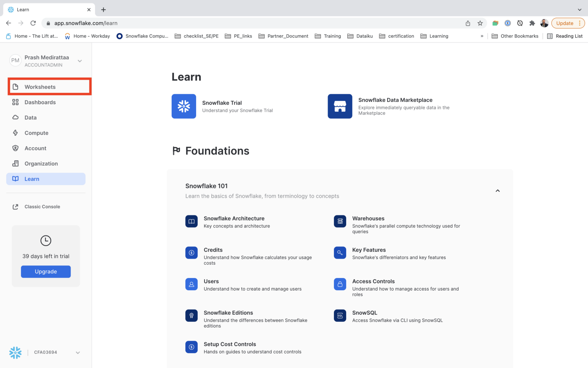This screenshot has width=588, height=368.
Task: Click the Access Controls lock icon
Action: (x=340, y=284)
